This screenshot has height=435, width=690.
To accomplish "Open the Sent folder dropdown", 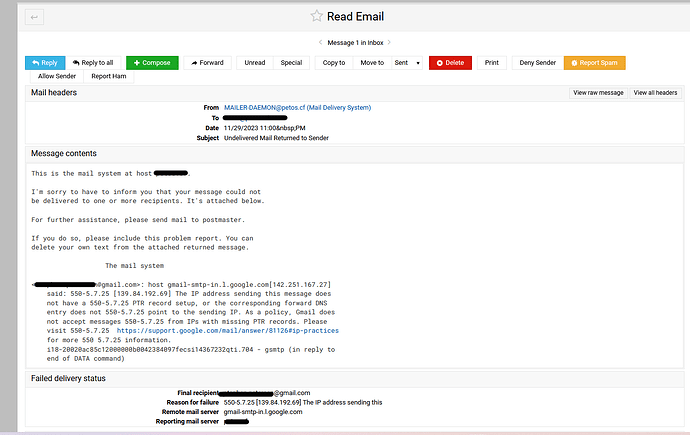I will click(x=407, y=63).
